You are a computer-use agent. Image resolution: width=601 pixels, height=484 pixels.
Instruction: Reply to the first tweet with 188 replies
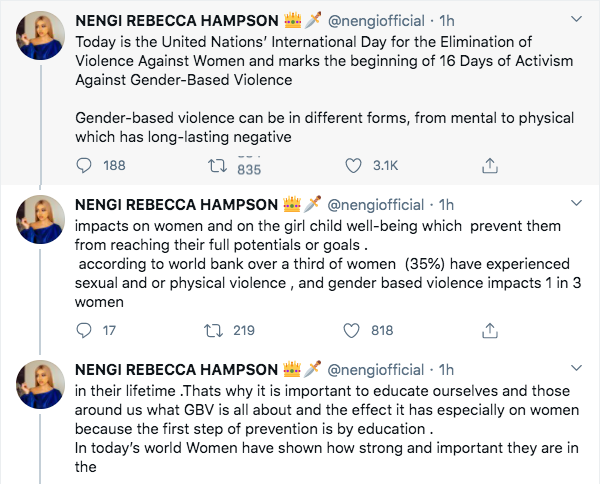click(x=85, y=165)
